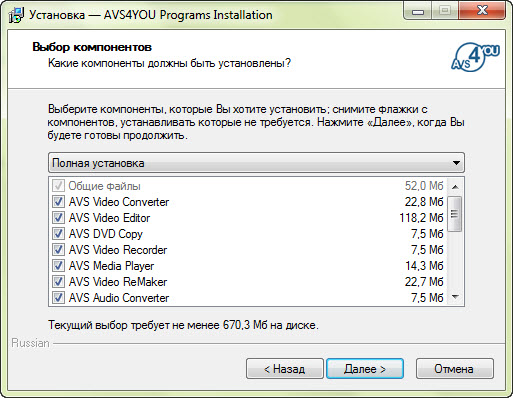Minimize the installer window
Viewport: 513px width, 398px height.
[418, 11]
